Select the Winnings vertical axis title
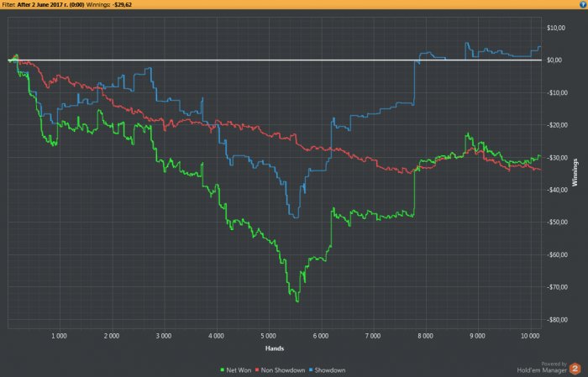This screenshot has height=377, width=588. [x=575, y=172]
